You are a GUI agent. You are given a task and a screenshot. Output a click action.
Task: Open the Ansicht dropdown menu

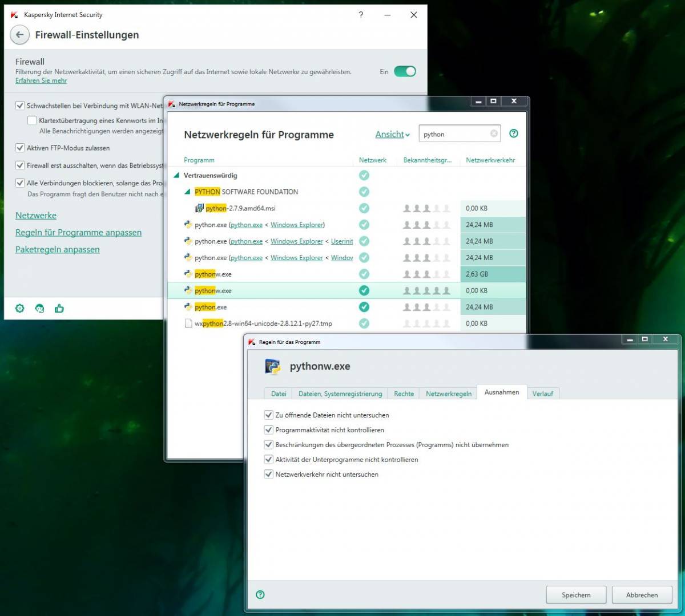click(392, 135)
